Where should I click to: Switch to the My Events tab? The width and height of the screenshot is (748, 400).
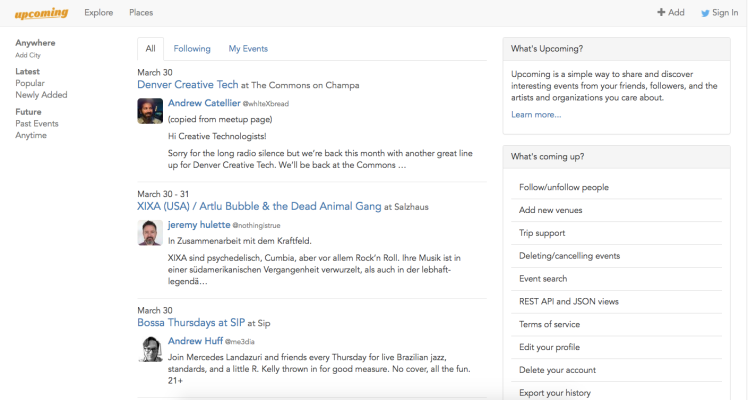pos(248,49)
